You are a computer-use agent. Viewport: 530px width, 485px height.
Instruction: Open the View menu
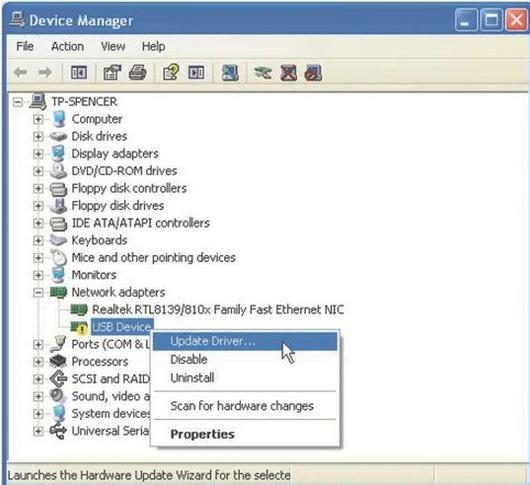113,46
